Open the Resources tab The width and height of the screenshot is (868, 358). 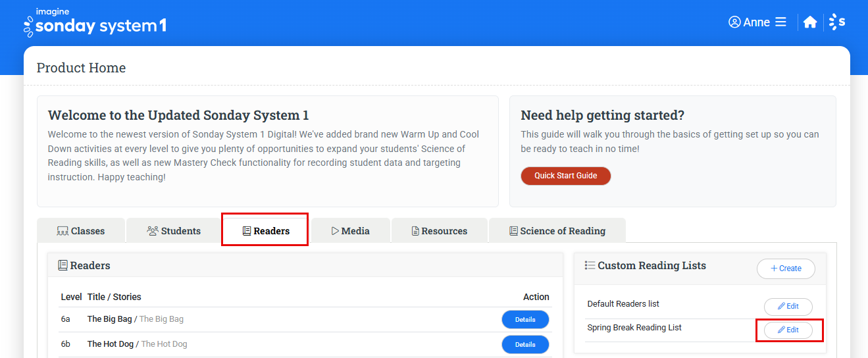(x=439, y=231)
